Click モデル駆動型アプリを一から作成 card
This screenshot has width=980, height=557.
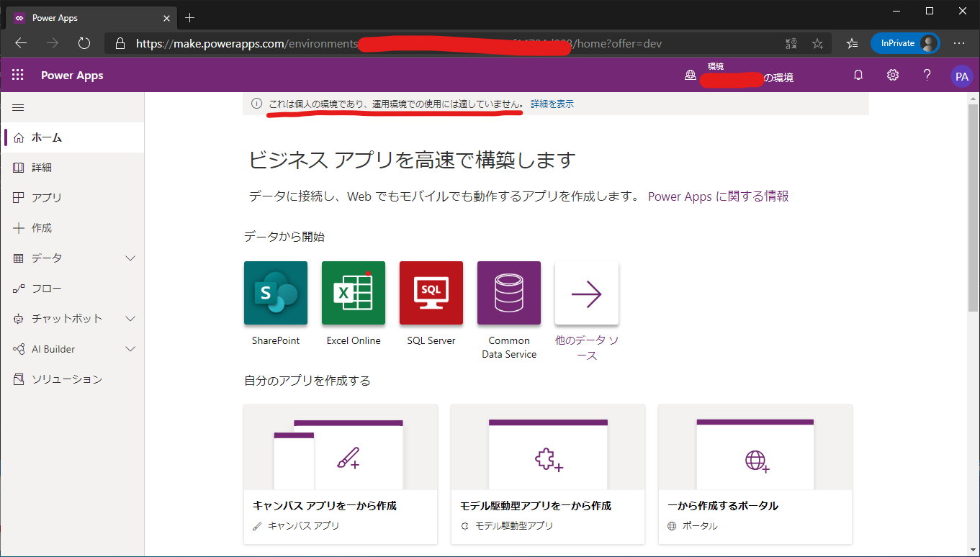point(548,474)
